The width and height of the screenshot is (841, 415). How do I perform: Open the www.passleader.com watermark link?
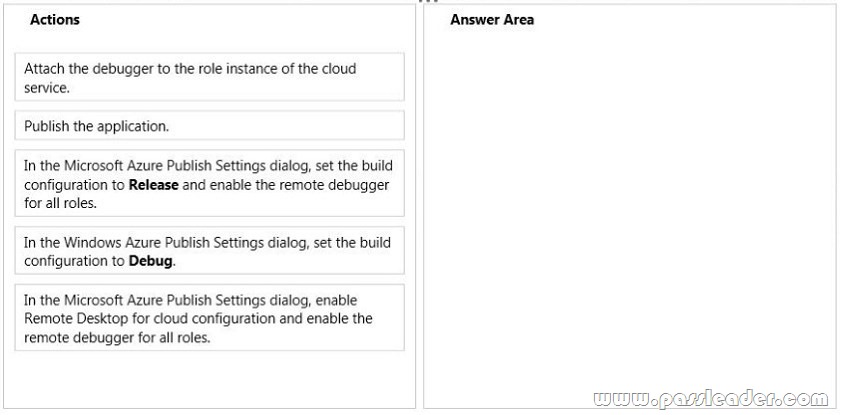click(x=711, y=399)
